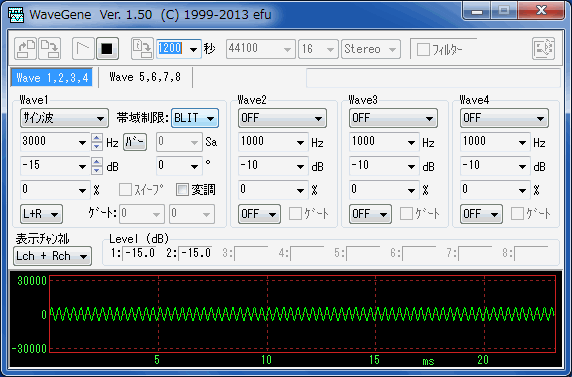Click the output to wave file icon

coord(142,49)
